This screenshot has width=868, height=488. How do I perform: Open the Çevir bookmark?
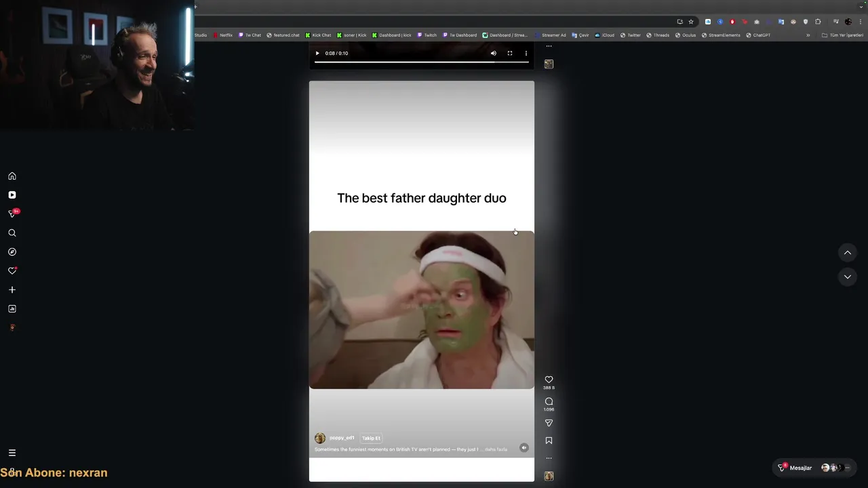580,35
